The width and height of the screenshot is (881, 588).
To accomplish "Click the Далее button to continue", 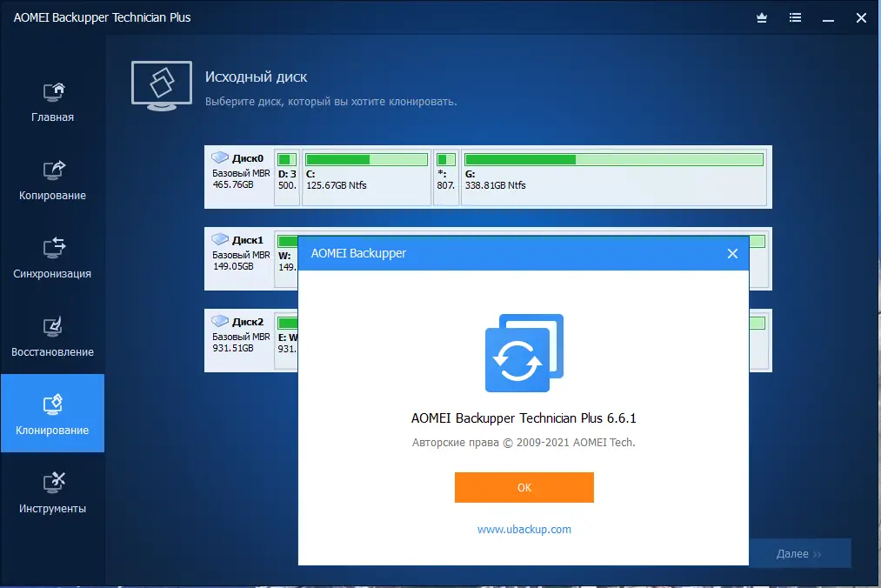I will click(799, 553).
